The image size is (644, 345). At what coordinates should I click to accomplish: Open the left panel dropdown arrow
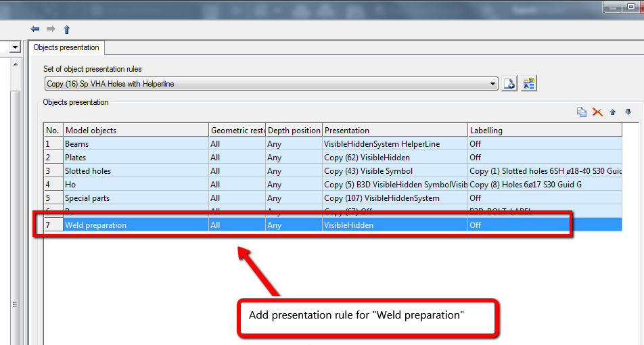tap(15, 47)
